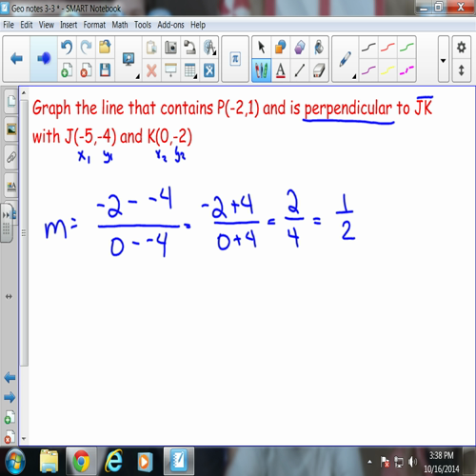
Task: Open the Gallery side tab
Action: click(11, 129)
